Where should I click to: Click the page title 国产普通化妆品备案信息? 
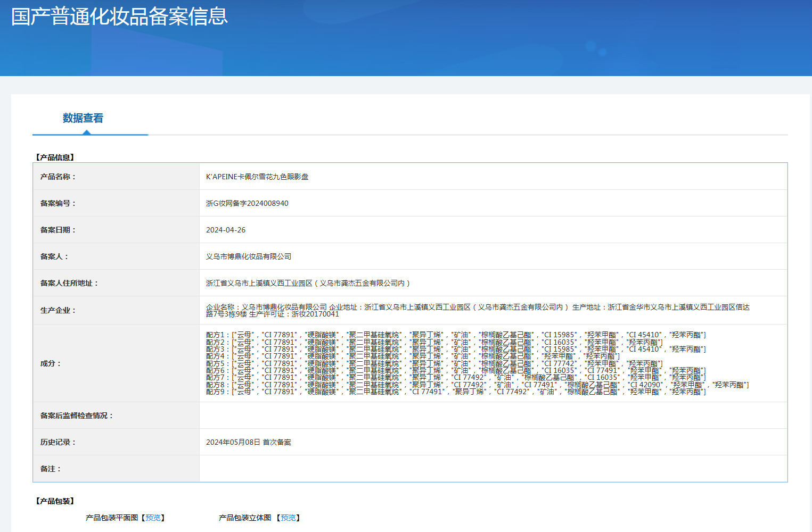pyautogui.click(x=119, y=16)
